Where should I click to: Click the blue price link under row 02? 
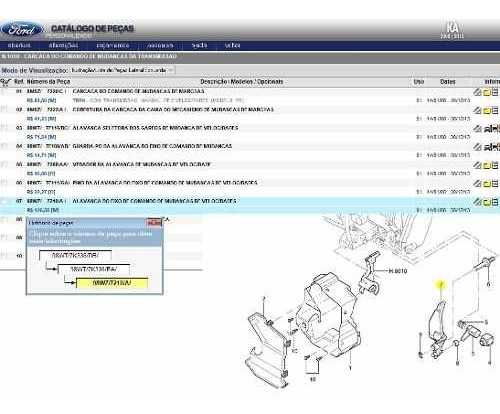pyautogui.click(x=41, y=119)
